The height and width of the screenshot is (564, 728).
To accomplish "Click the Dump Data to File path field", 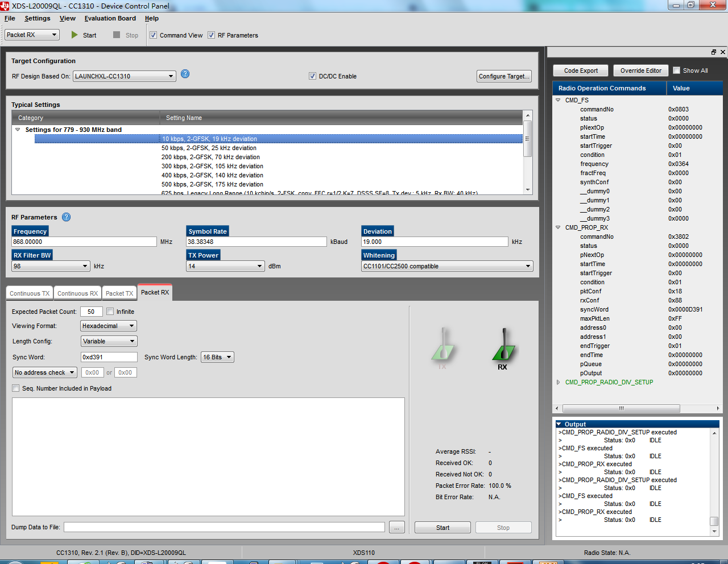I will [x=224, y=527].
